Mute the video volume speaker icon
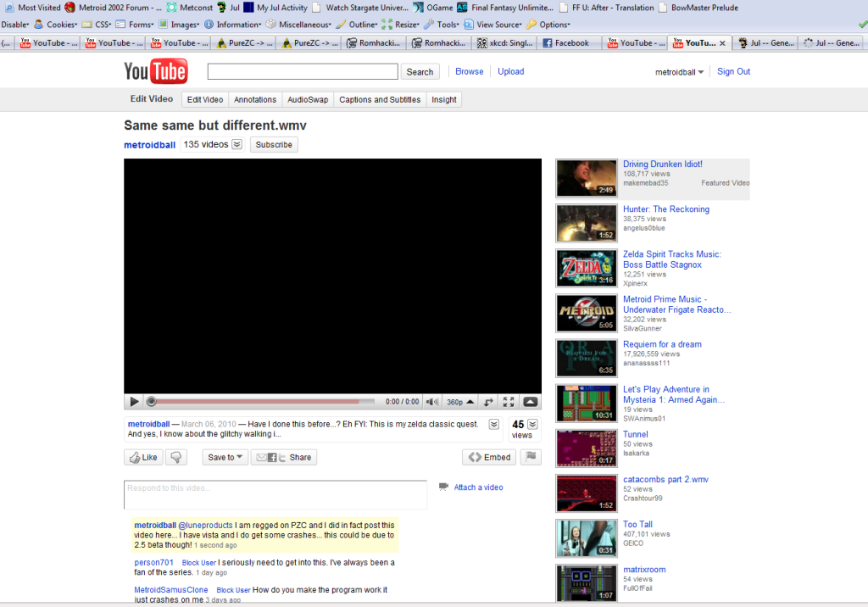Viewport: 868px width, 607px height. tap(432, 402)
